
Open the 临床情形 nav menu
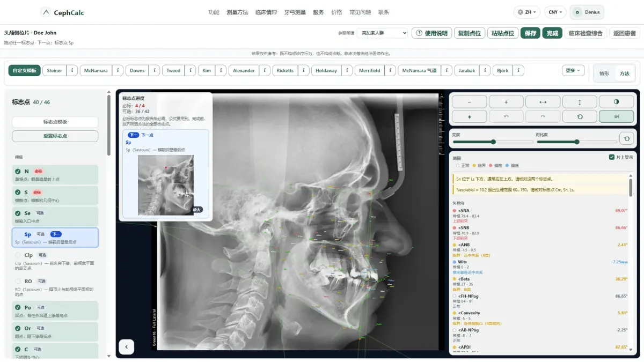[266, 12]
